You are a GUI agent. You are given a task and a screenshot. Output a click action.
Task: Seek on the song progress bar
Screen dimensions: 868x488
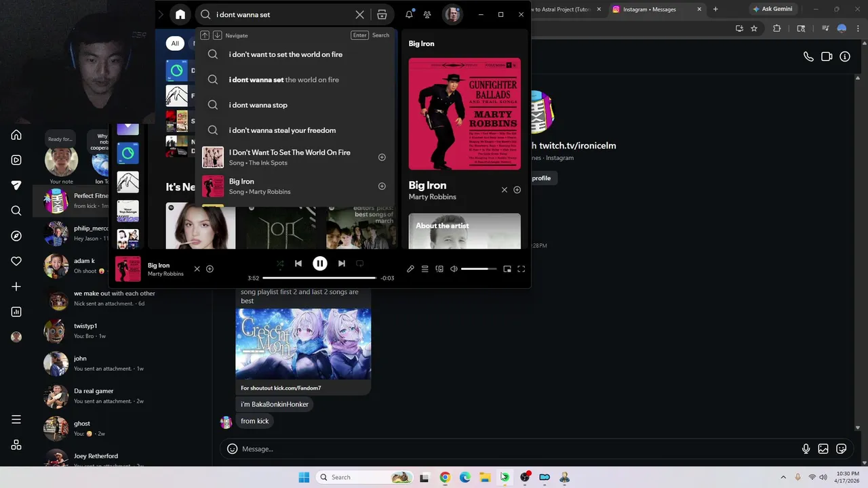coord(319,278)
